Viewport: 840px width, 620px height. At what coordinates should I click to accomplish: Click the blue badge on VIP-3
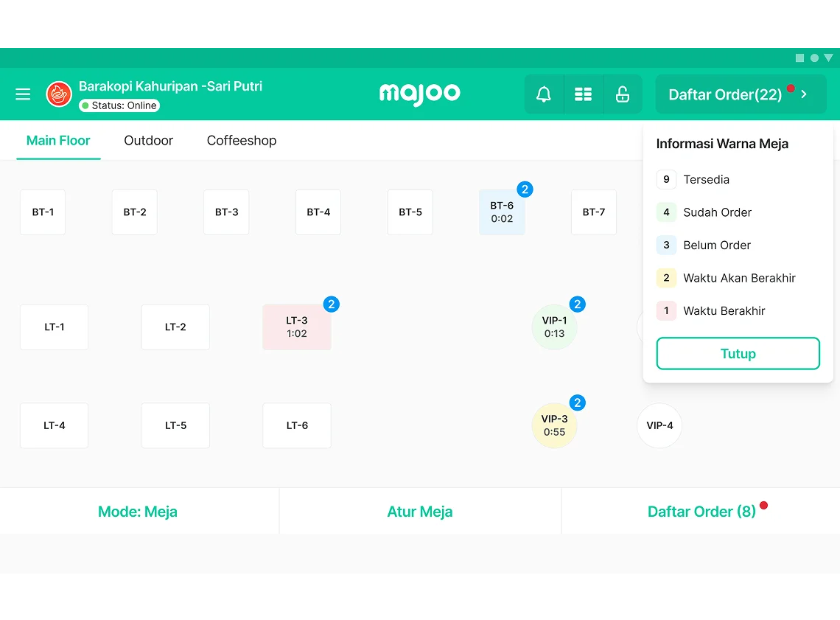(x=578, y=403)
